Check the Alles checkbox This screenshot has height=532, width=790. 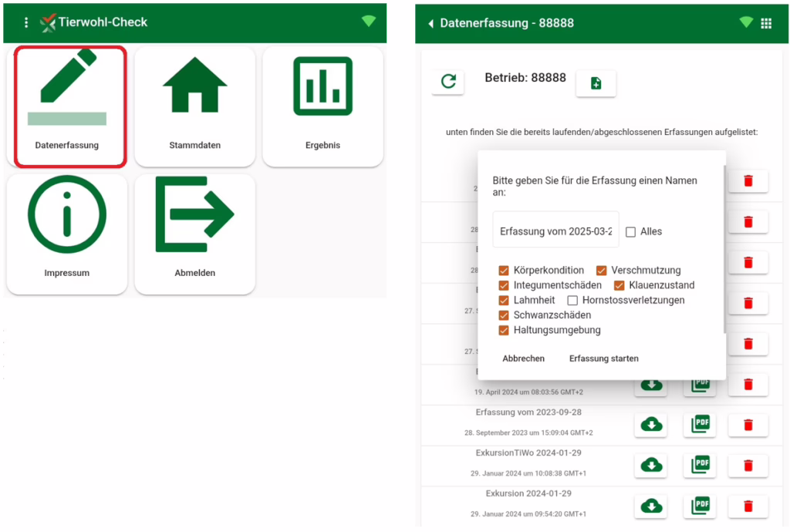(x=630, y=231)
